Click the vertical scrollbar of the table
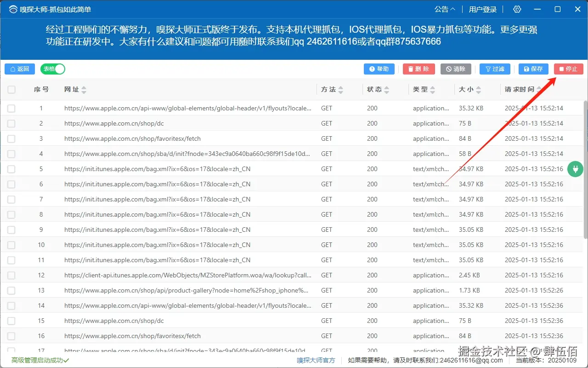Image resolution: width=588 pixels, height=368 pixels. pyautogui.click(x=585, y=169)
